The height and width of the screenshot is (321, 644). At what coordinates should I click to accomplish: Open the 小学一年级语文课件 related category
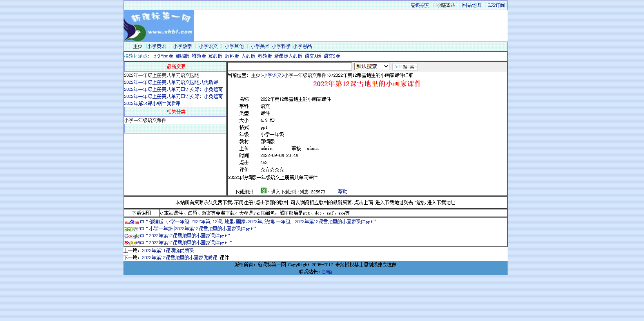[145, 120]
